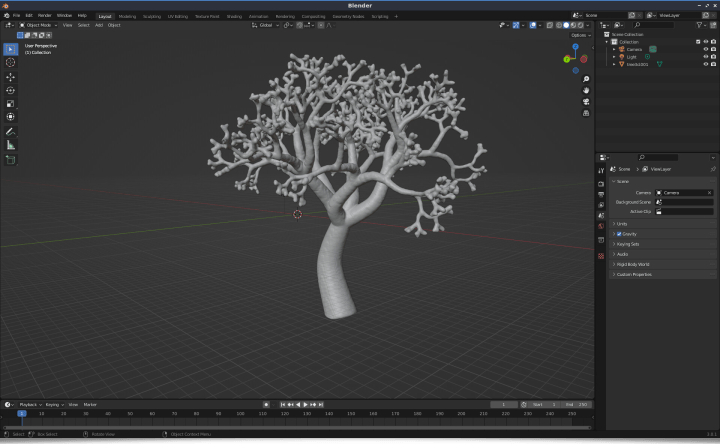Switch to the Shading workspace tab
Image resolution: width=720 pixels, height=444 pixels.
point(234,17)
